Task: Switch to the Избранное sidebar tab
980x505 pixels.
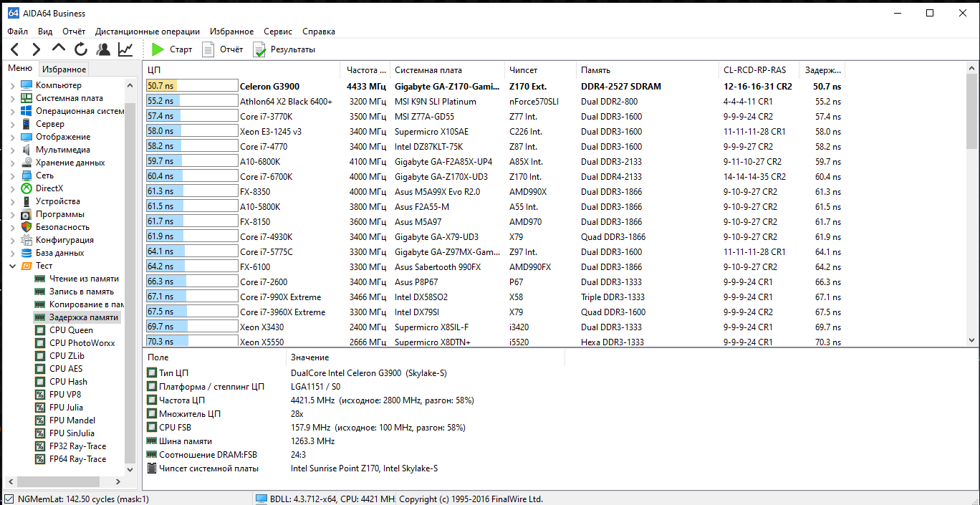Action: click(64, 69)
